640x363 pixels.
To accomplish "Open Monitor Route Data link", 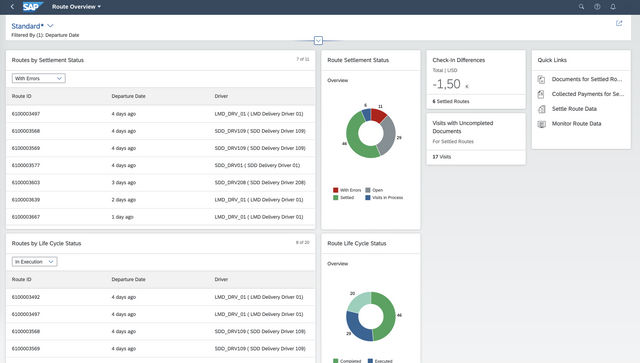I will pos(576,124).
